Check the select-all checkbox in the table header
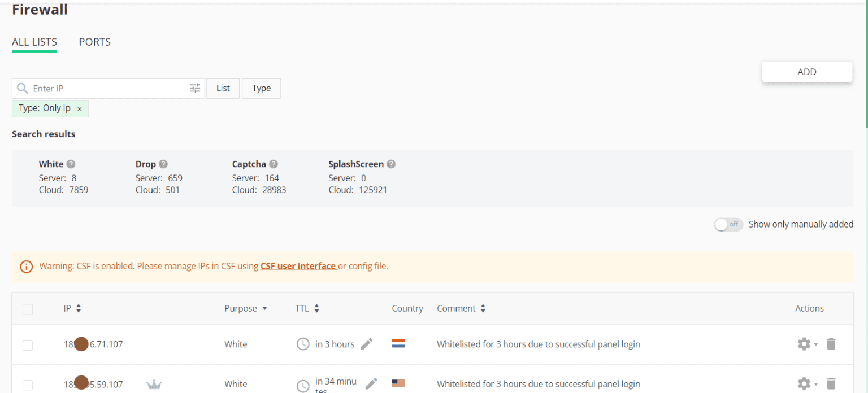 click(x=27, y=309)
